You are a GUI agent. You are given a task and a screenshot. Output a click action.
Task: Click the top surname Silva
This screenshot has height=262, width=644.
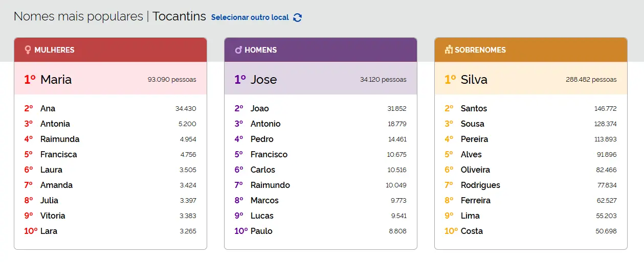point(474,80)
